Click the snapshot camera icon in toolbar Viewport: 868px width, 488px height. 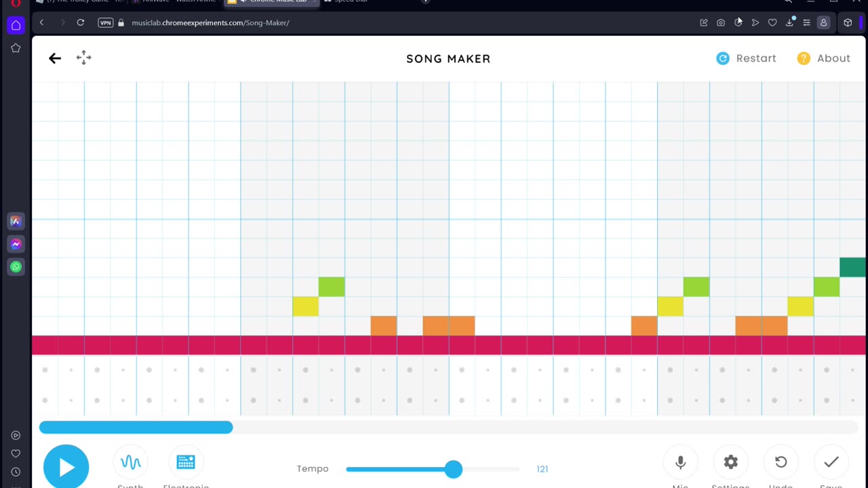(721, 22)
